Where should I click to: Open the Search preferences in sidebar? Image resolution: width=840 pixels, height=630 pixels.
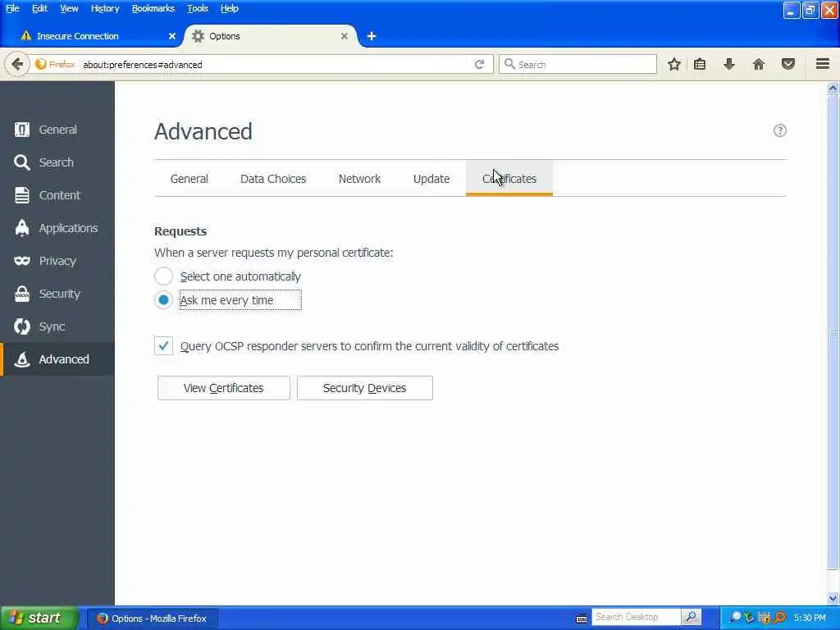(57, 162)
